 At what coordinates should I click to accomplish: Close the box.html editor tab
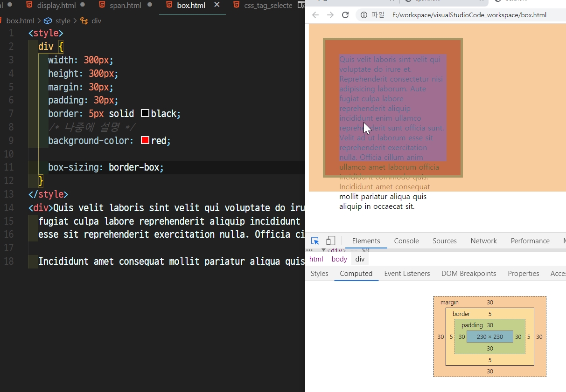pos(217,5)
